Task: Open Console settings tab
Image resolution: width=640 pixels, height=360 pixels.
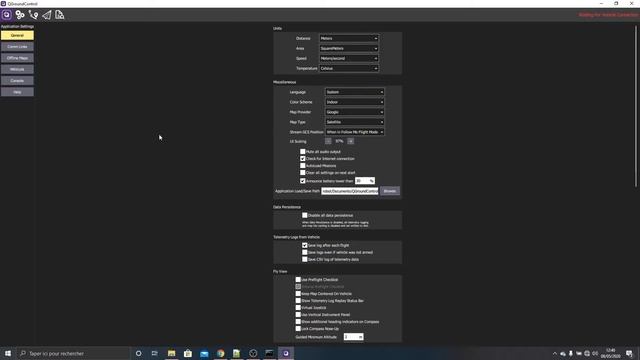Action: 17,81
